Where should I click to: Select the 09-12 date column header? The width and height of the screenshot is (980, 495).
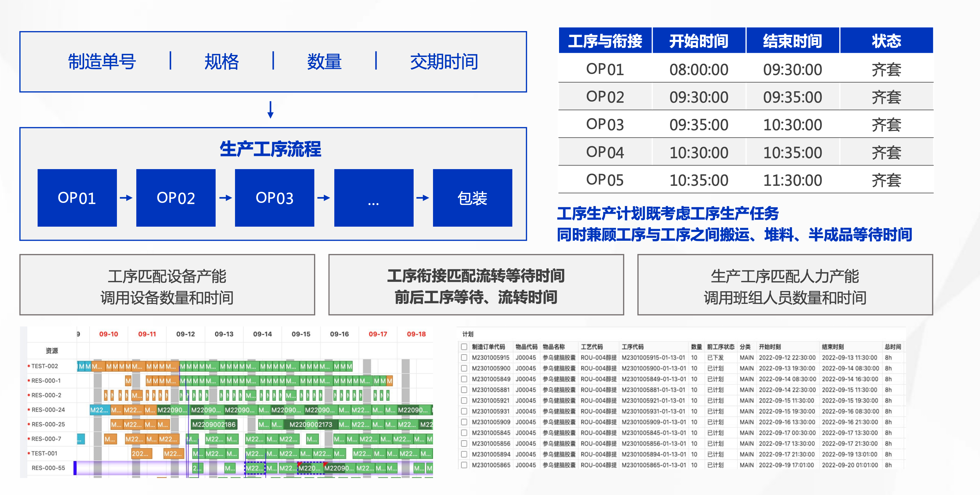tap(185, 334)
